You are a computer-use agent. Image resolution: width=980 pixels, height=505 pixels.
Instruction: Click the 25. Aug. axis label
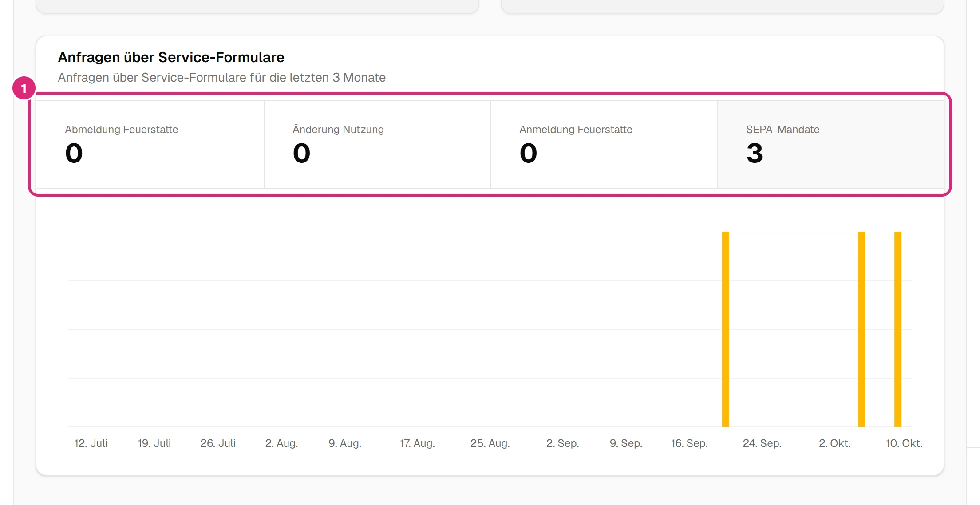point(490,443)
